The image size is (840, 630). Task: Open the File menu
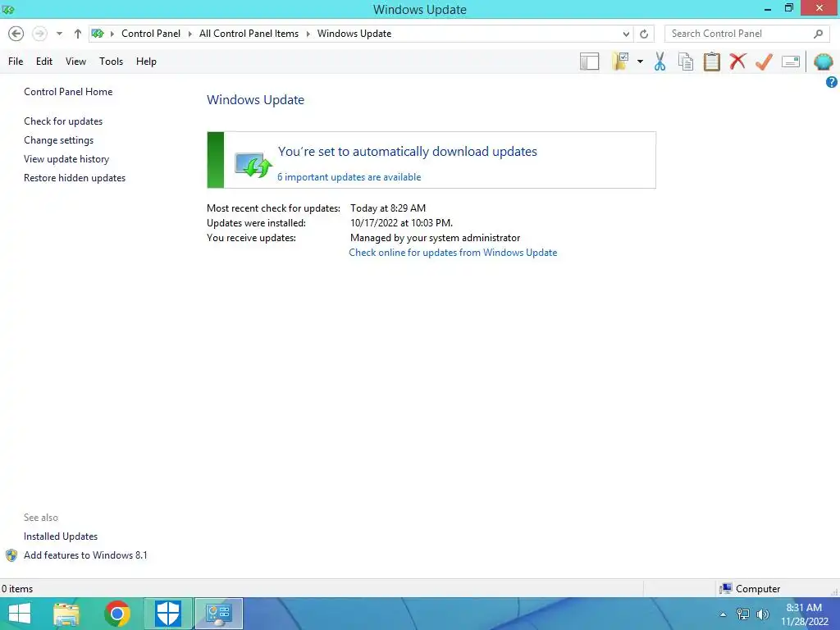coord(16,62)
